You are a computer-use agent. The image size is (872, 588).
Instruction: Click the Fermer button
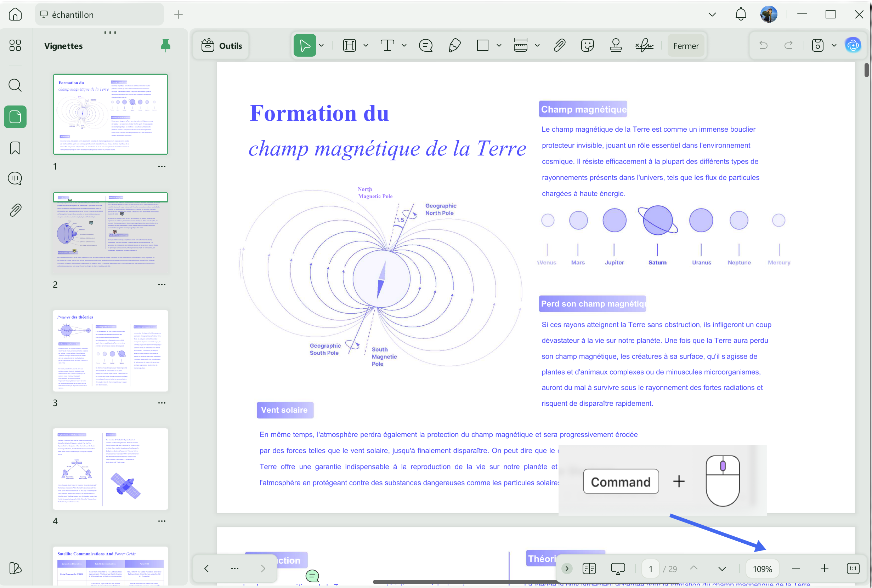click(x=686, y=46)
